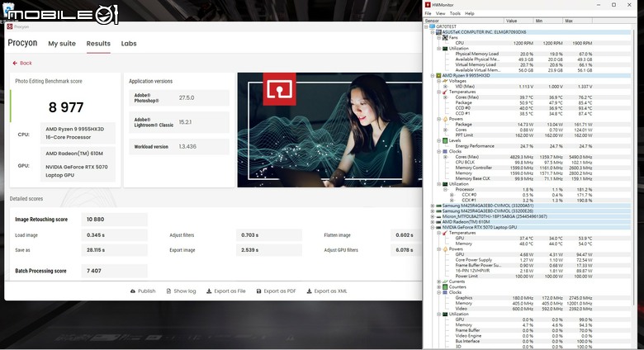Click the Show log document icon

(x=168, y=291)
